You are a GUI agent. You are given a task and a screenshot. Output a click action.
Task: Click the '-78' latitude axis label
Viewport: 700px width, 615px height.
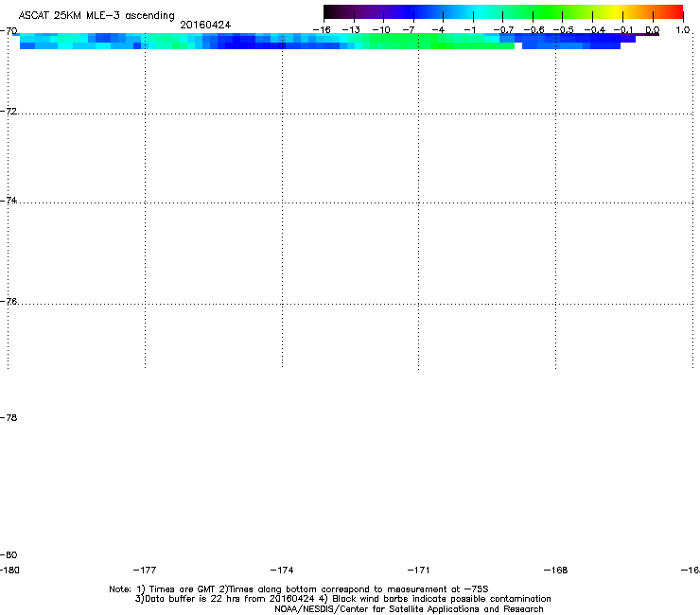coord(9,417)
